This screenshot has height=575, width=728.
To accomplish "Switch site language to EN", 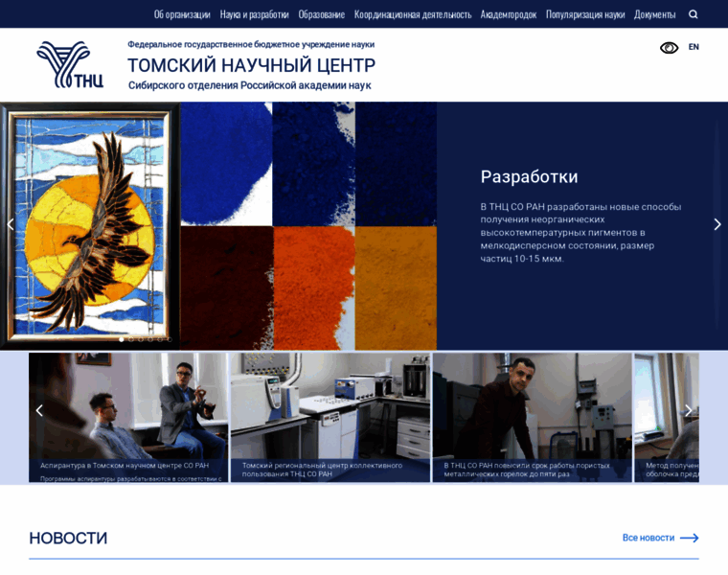I will point(694,47).
